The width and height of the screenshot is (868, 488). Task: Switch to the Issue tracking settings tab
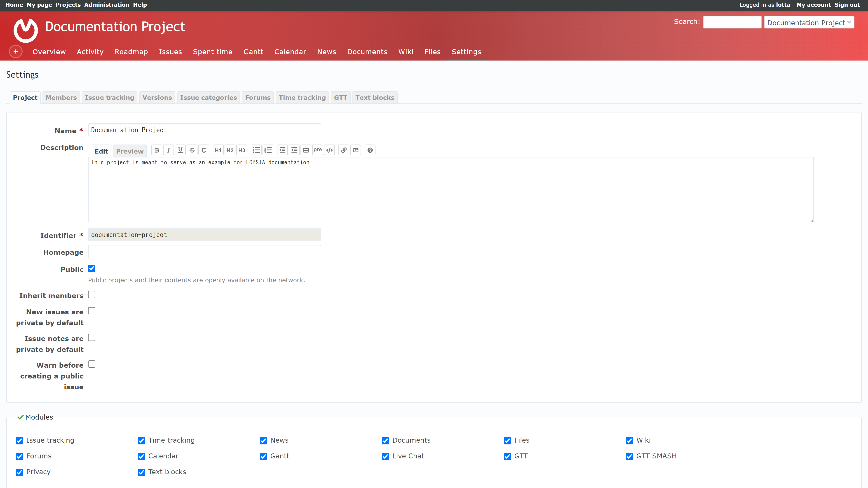(x=110, y=98)
